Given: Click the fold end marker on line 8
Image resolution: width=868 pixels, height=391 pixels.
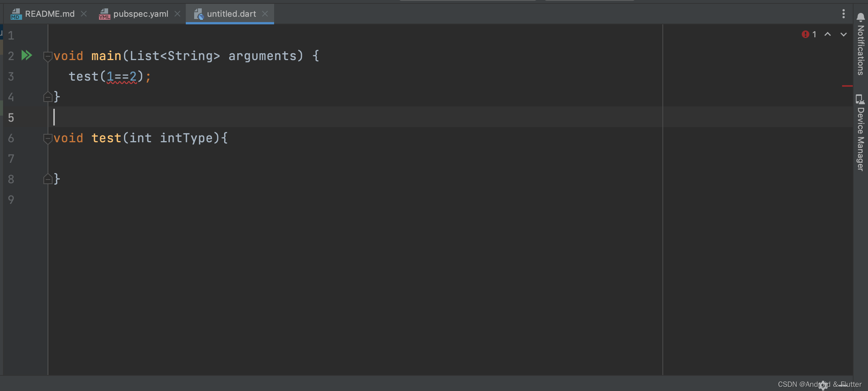Looking at the screenshot, I should click(x=48, y=179).
